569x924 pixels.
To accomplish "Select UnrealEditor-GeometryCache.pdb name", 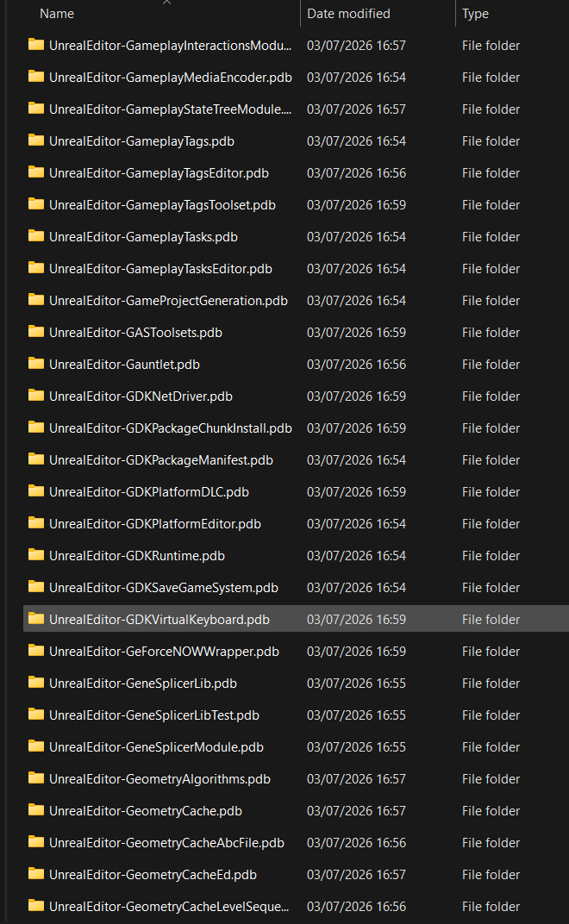I will pos(146,809).
